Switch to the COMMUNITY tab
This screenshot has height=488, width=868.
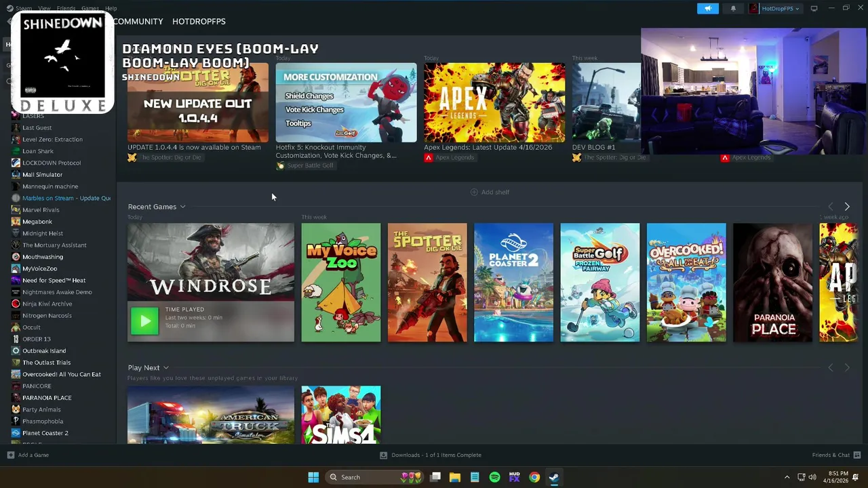138,21
